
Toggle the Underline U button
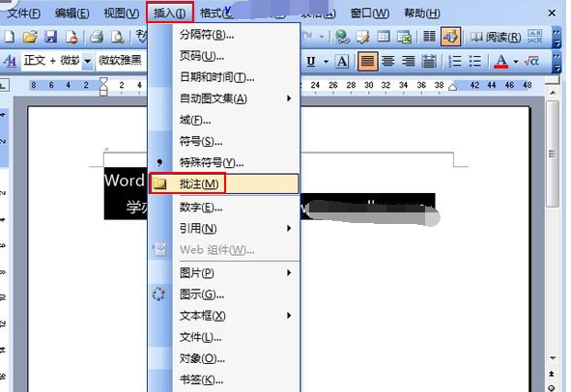click(311, 61)
